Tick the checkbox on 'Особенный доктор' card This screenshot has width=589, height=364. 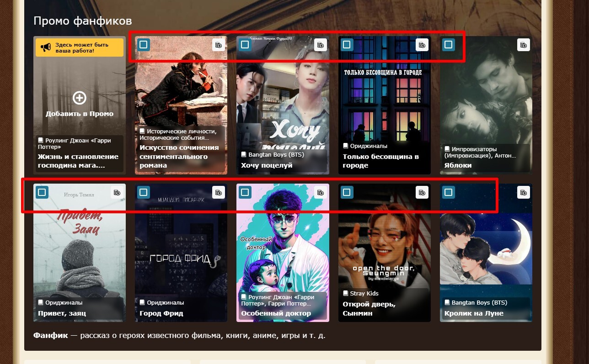tap(245, 192)
